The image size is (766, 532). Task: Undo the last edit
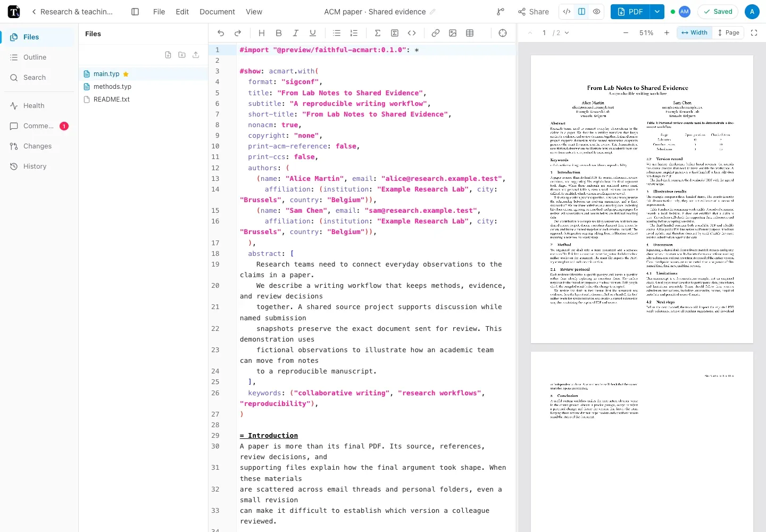point(221,33)
